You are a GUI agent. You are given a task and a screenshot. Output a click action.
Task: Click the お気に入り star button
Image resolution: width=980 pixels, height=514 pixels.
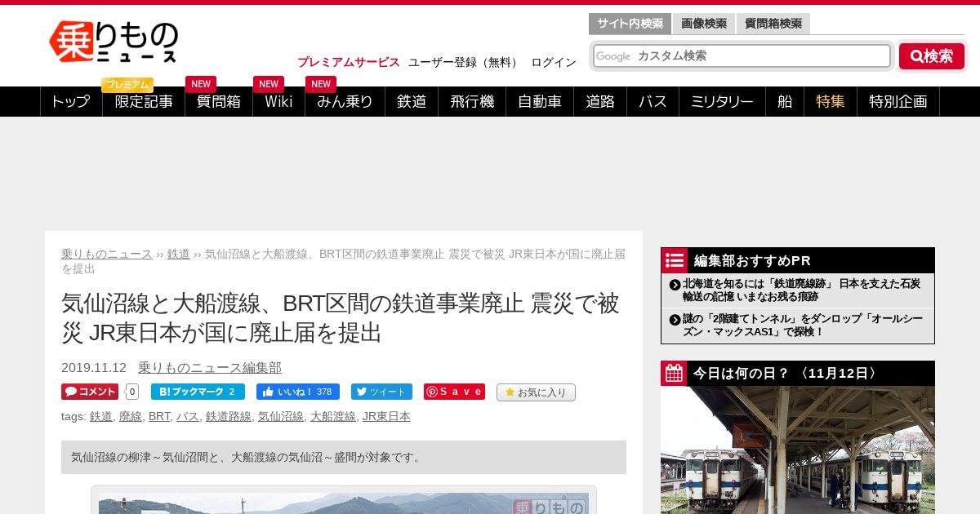[x=536, y=392]
